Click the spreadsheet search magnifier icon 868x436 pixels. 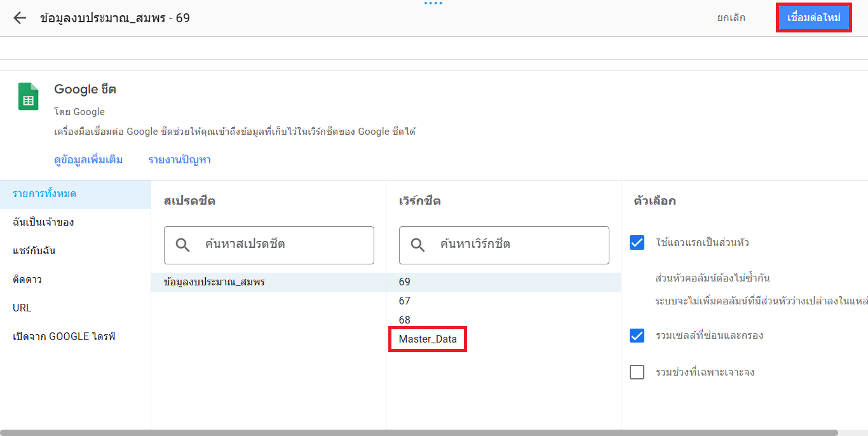(x=182, y=245)
